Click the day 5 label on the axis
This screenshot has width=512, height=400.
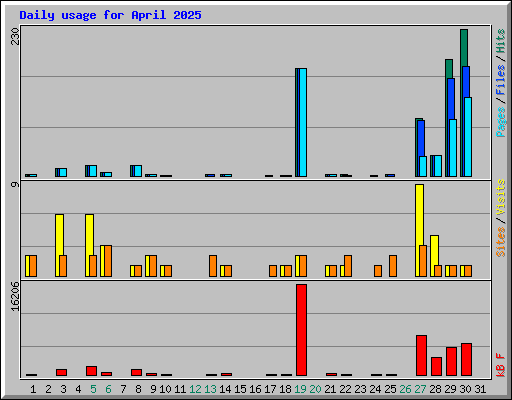coord(93,389)
